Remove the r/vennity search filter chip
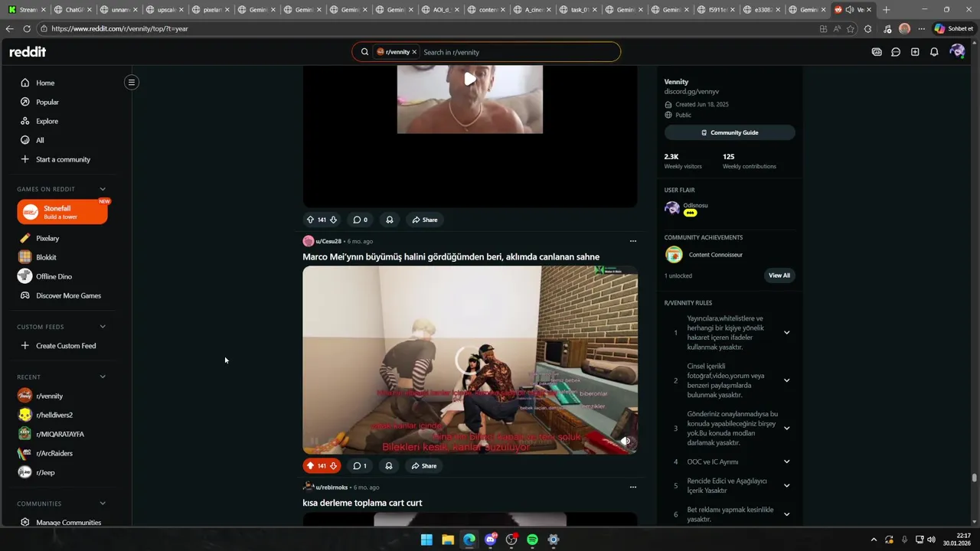The image size is (980, 551). pyautogui.click(x=414, y=52)
